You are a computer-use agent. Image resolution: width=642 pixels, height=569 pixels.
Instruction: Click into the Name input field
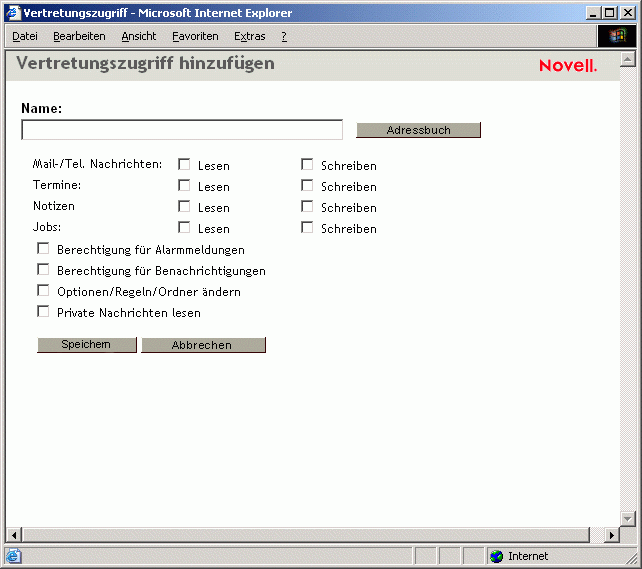point(182,130)
